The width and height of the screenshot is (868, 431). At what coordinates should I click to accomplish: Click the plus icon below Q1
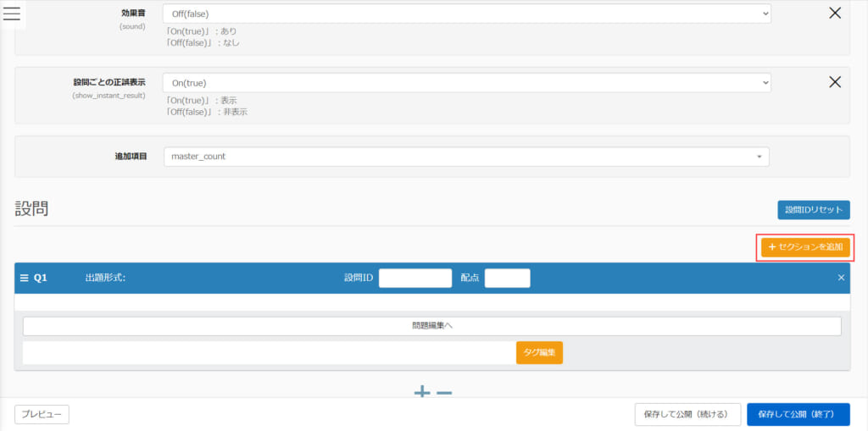point(422,392)
